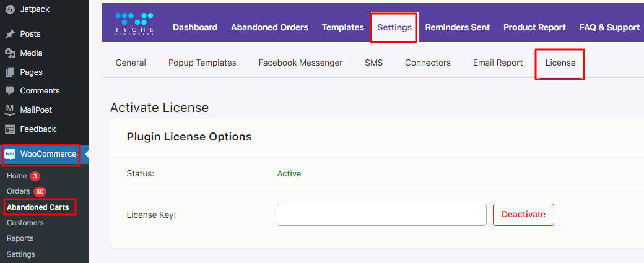Click the Pages icon in sidebar

tap(10, 72)
